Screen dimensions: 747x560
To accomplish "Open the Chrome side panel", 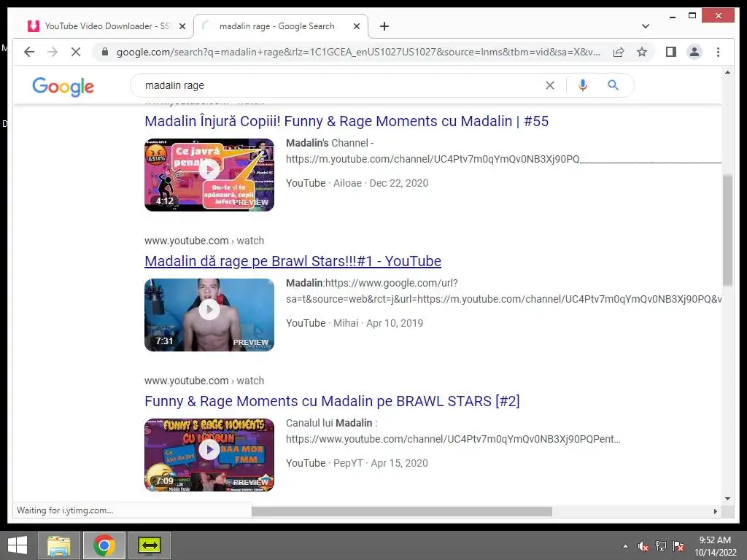I will [671, 52].
